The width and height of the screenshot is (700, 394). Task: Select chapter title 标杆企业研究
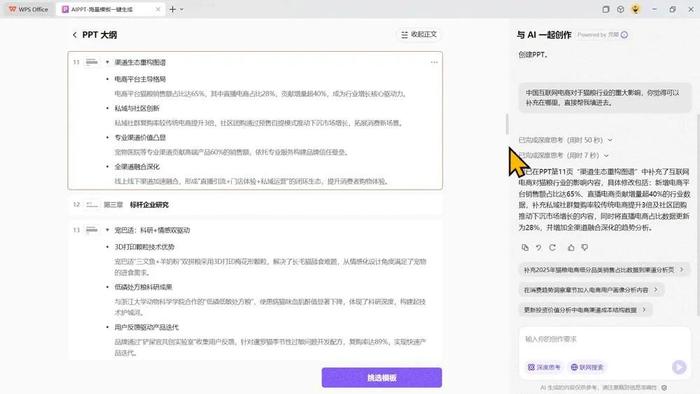[x=149, y=204]
